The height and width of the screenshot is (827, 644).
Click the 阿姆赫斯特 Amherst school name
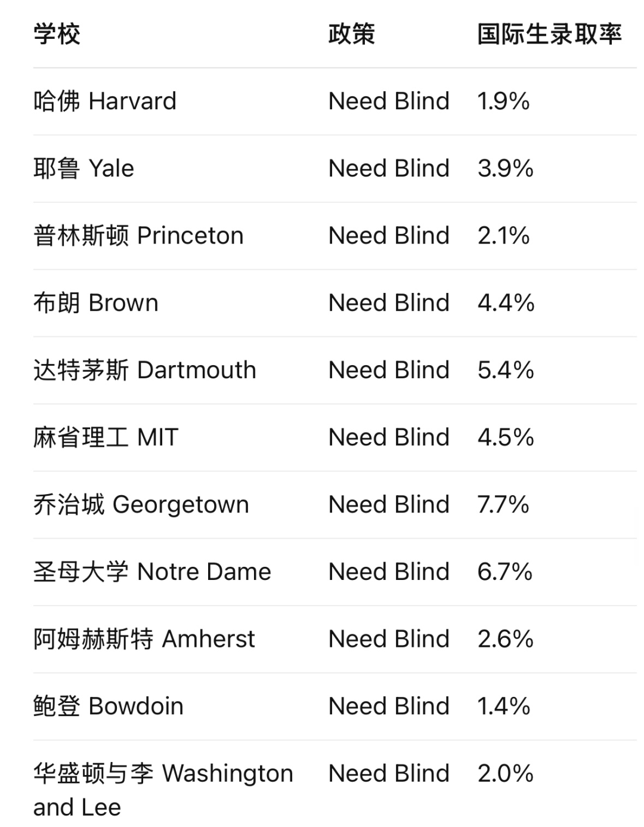[144, 640]
